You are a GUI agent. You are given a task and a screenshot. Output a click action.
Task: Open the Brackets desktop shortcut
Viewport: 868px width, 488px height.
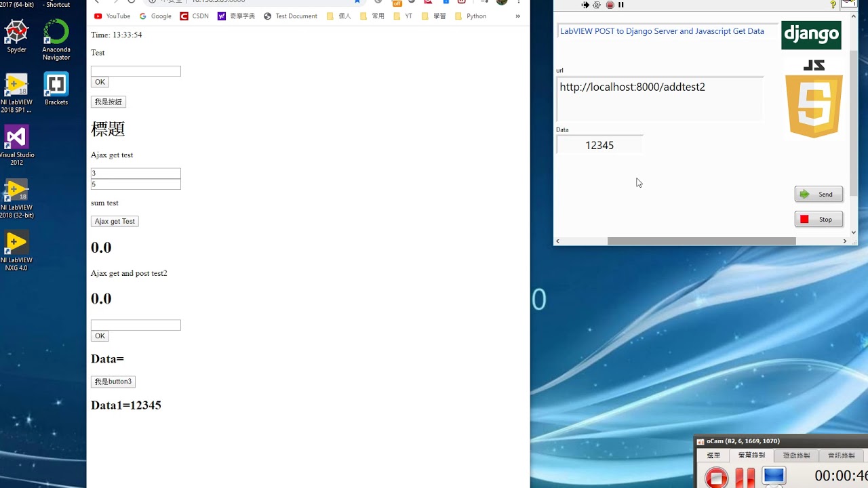[56, 89]
